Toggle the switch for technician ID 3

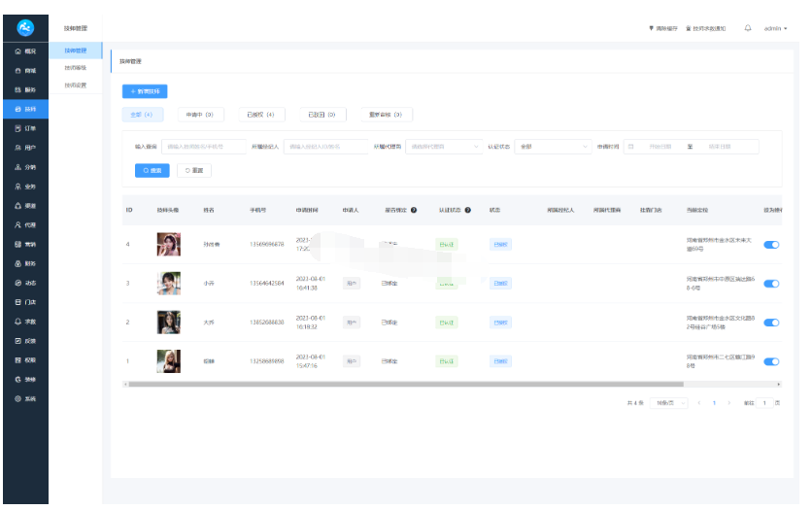[x=772, y=284]
